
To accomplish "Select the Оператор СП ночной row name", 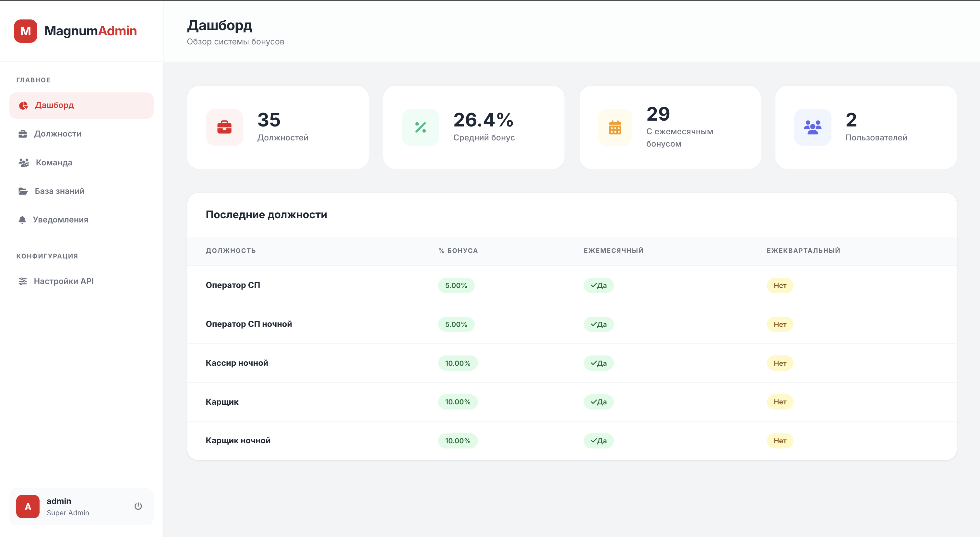I will pos(249,324).
